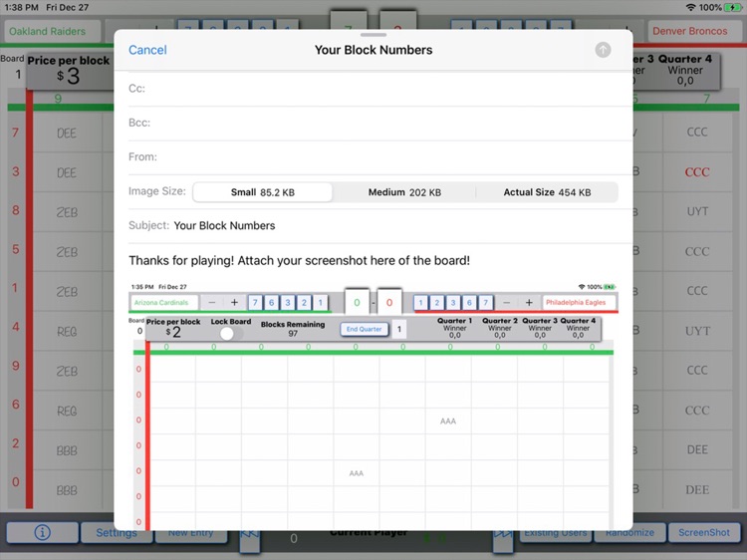Click the Existing Users button
Image resolution: width=747 pixels, height=560 pixels.
[x=556, y=533]
